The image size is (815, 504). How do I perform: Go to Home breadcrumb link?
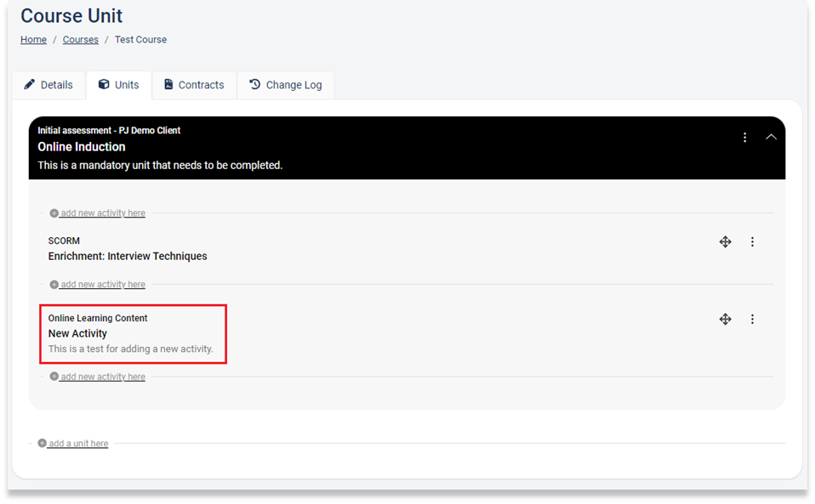33,39
